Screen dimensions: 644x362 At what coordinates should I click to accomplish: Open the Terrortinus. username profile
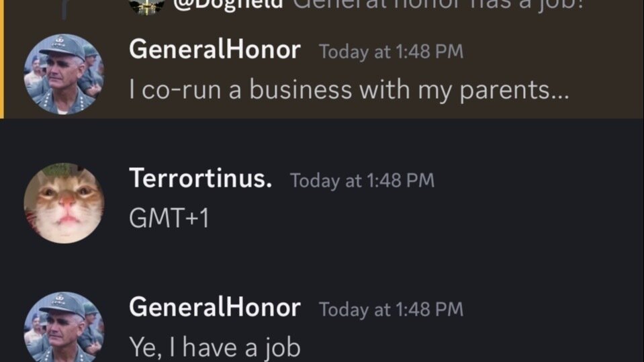click(x=200, y=179)
